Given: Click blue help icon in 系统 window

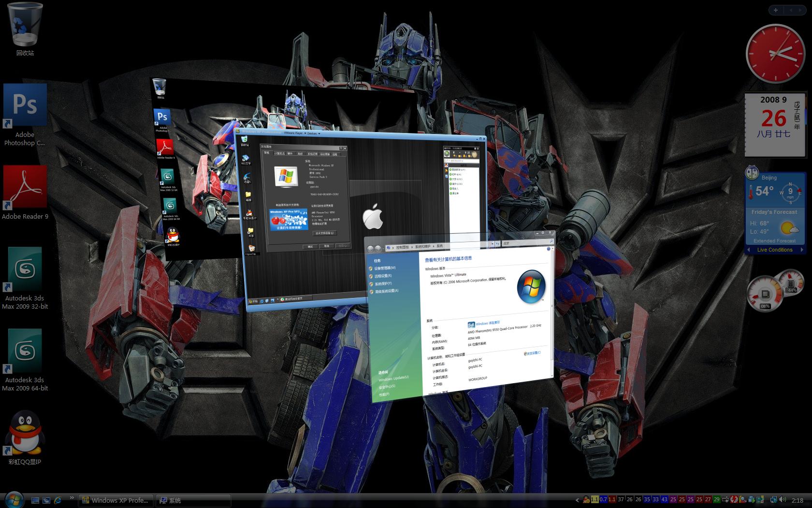Looking at the screenshot, I should (549, 249).
